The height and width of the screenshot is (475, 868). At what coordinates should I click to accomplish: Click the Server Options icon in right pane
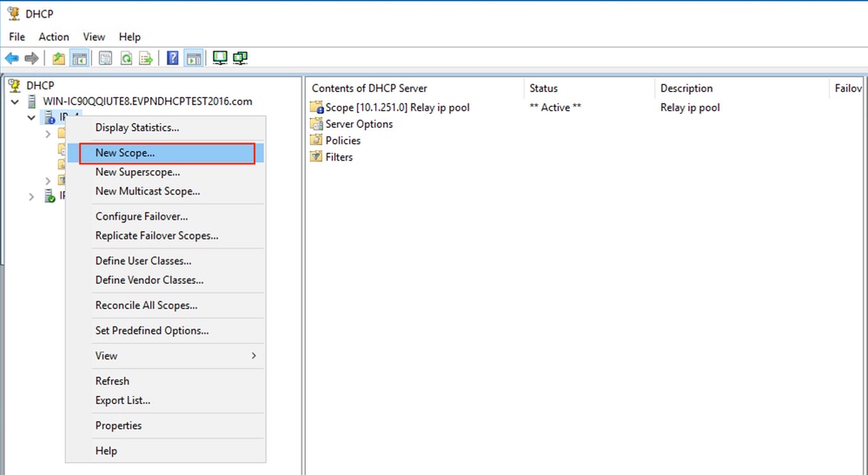pyautogui.click(x=316, y=124)
